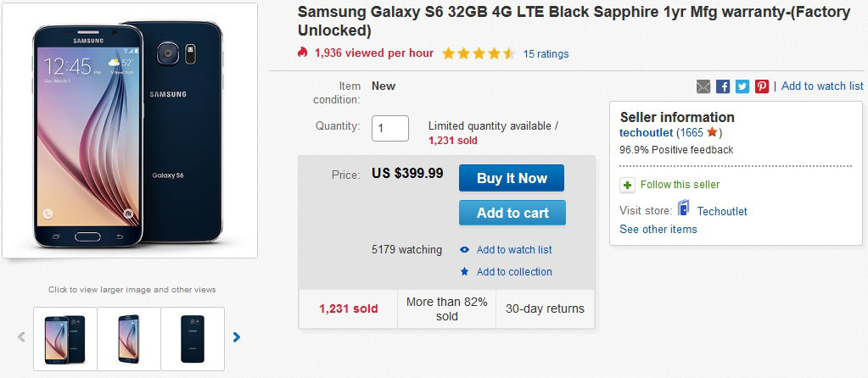Pin this listing on Pinterest
868x378 pixels.
point(762,86)
